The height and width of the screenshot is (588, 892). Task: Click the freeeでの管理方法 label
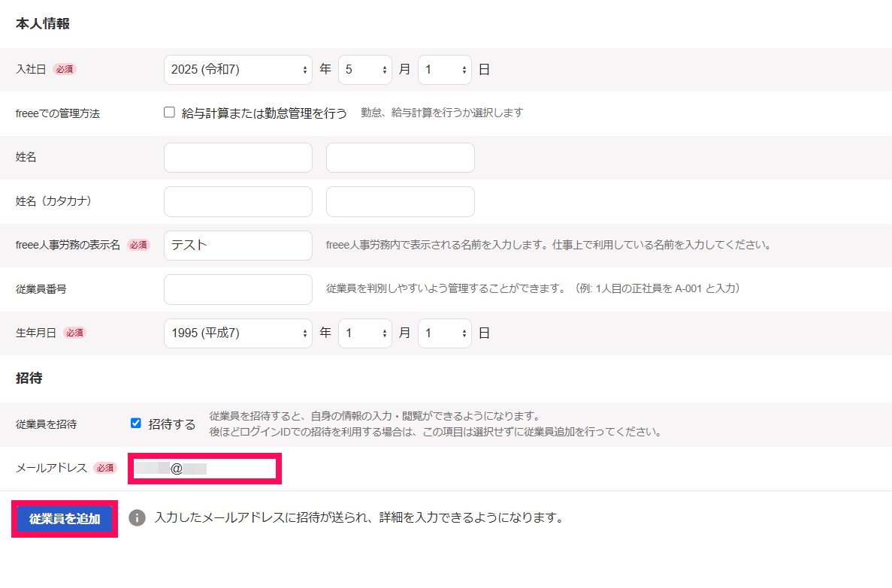coord(57,113)
